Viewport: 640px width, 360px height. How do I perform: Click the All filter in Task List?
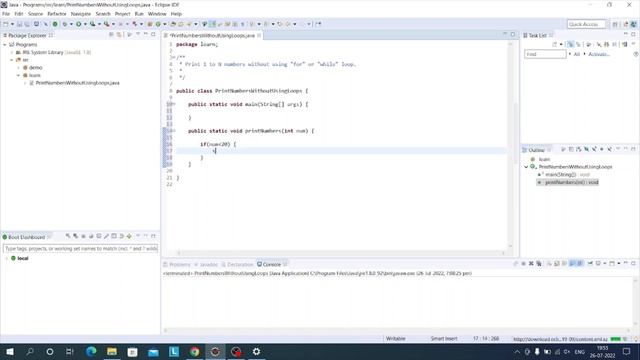pos(577,54)
